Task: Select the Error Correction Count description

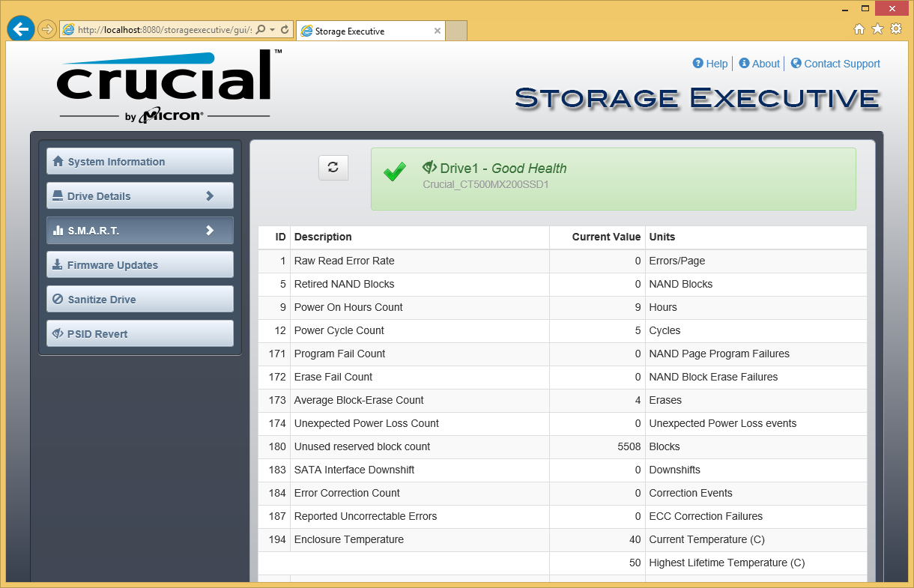Action: tap(347, 493)
